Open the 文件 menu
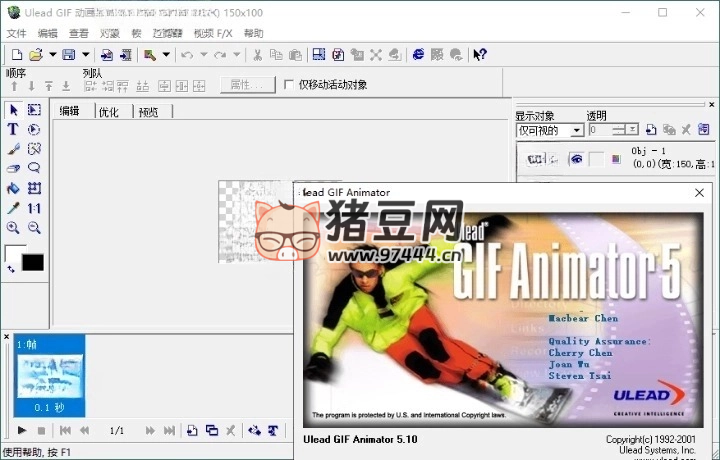The image size is (720, 460). (x=16, y=33)
